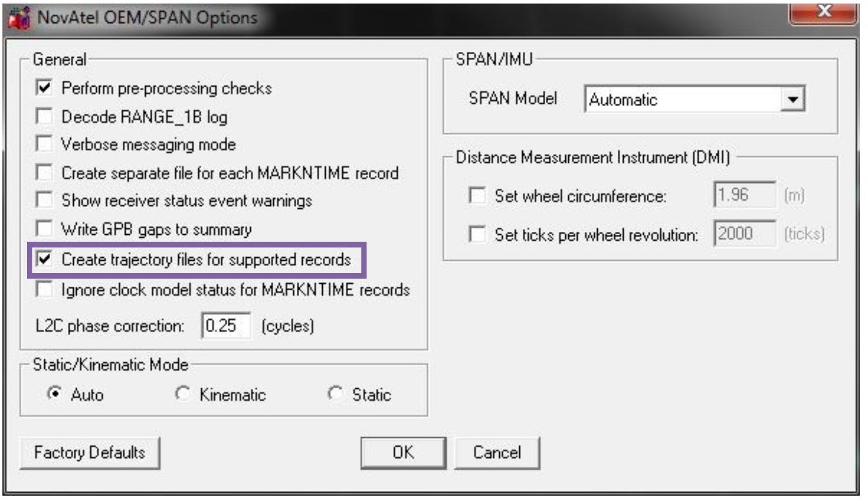The width and height of the screenshot is (868, 499).
Task: Click the L2C phase correction label
Action: [x=110, y=326]
